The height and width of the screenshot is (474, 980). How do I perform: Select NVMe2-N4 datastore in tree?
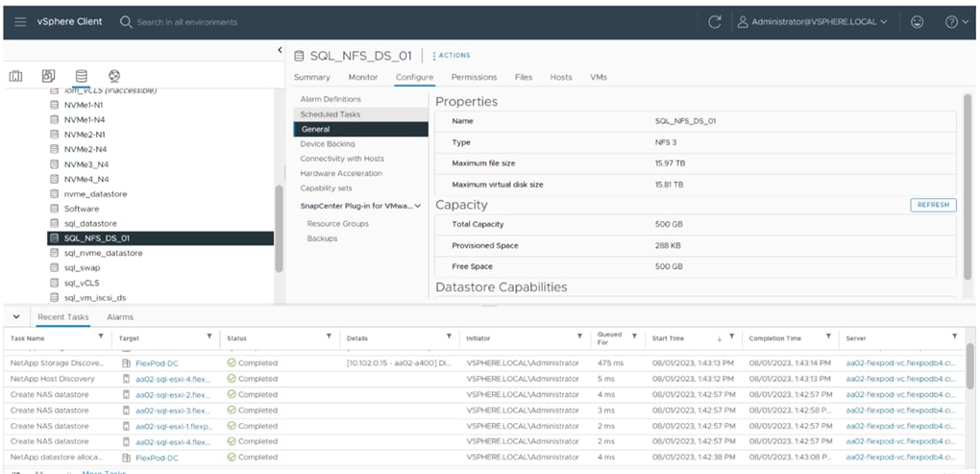click(x=85, y=149)
